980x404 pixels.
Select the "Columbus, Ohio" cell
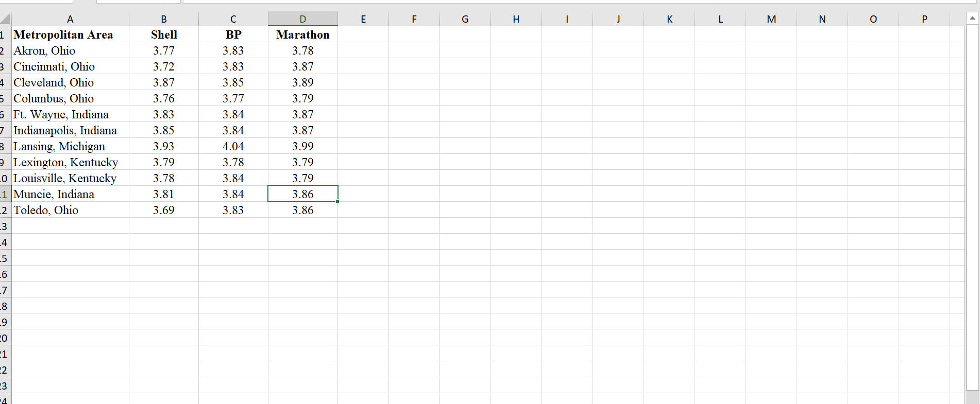pyautogui.click(x=70, y=98)
